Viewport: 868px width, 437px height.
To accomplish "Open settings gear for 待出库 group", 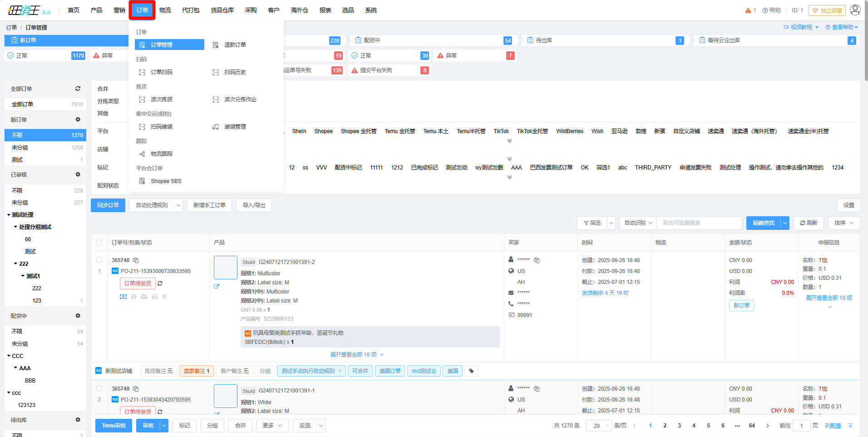I will 78,420.
